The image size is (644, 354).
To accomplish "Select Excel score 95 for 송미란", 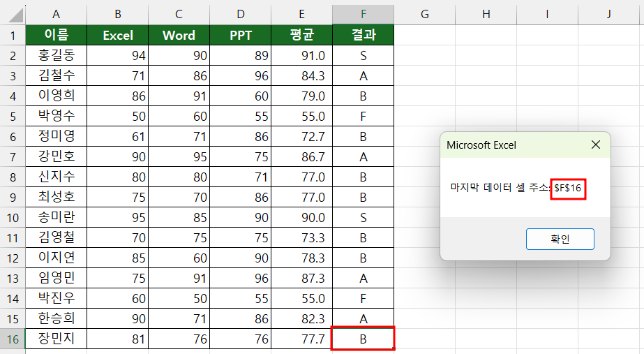I will (117, 217).
